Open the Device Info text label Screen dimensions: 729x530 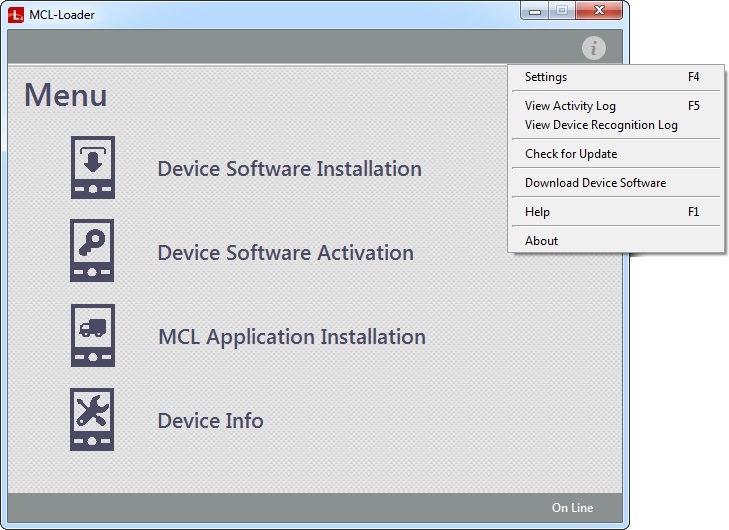coord(210,421)
